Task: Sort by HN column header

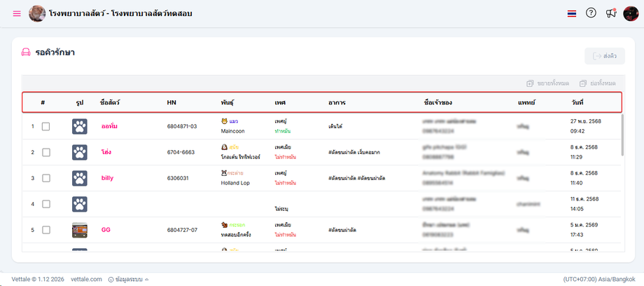Action: (171, 102)
